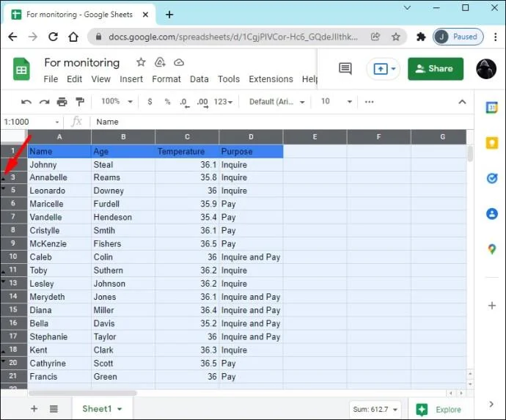Open Google Maps side panel
This screenshot has height=420, width=506.
[492, 248]
